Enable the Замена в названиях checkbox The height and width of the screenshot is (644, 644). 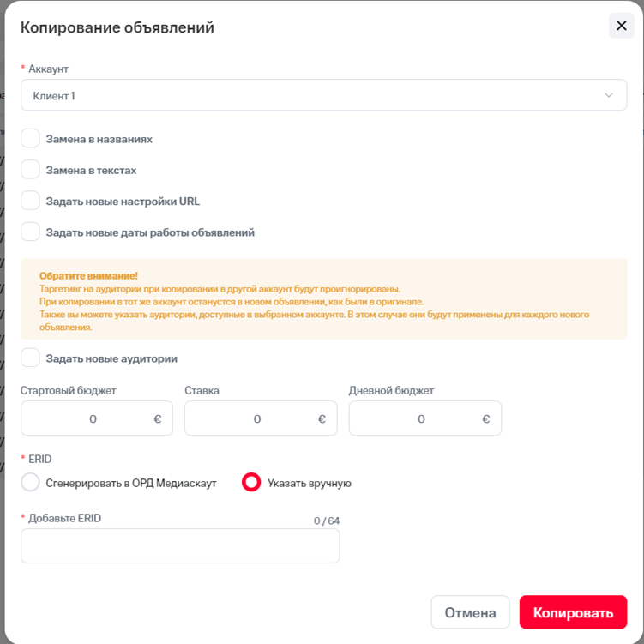click(x=31, y=139)
